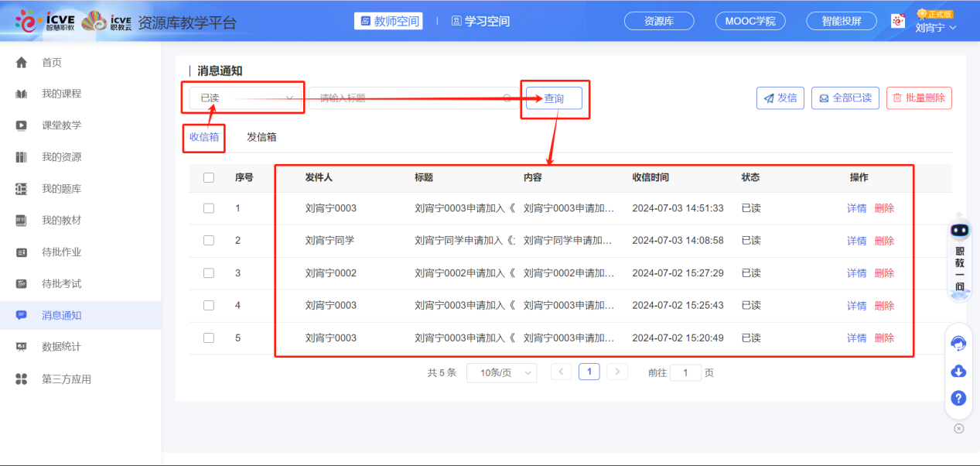Click the next page chevron in pagination
Image resolution: width=980 pixels, height=466 pixels.
pos(616,372)
